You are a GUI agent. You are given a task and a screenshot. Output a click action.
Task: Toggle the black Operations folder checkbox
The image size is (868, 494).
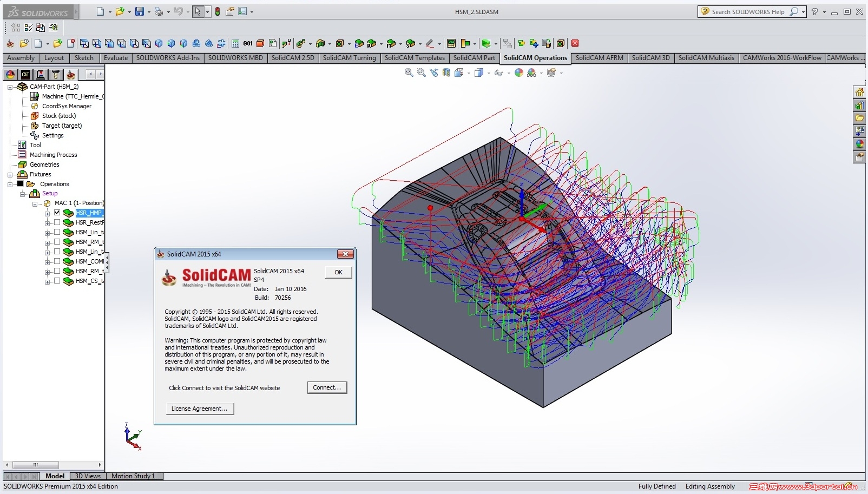click(x=20, y=184)
